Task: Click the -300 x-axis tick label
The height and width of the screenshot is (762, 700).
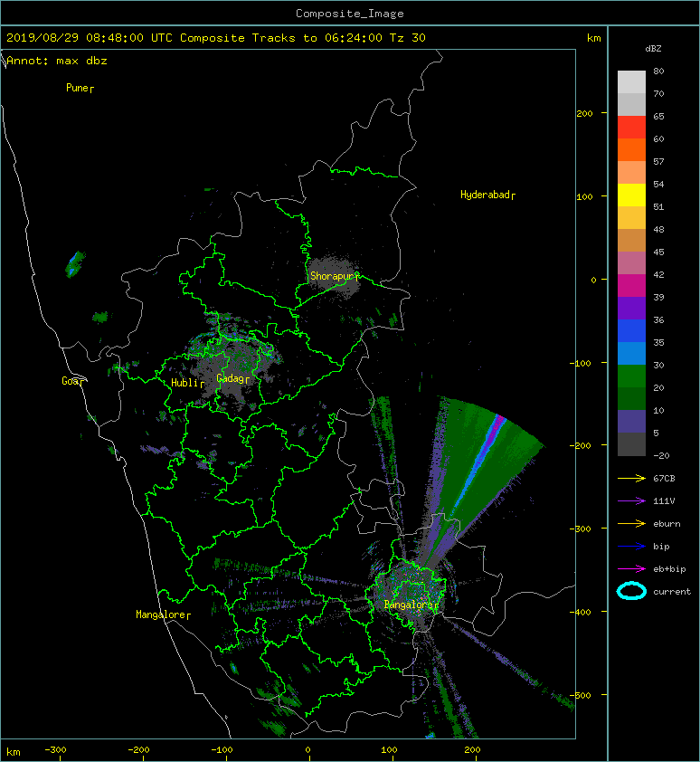Action: coord(55,750)
